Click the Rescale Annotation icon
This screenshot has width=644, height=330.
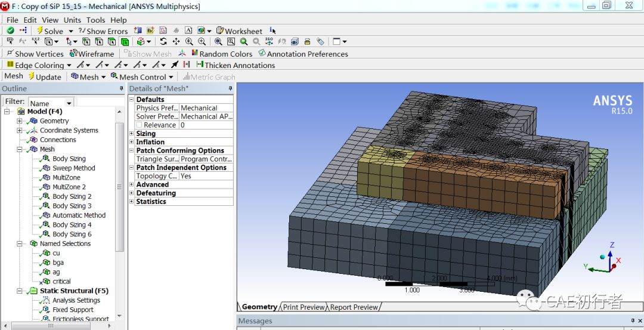307,42
